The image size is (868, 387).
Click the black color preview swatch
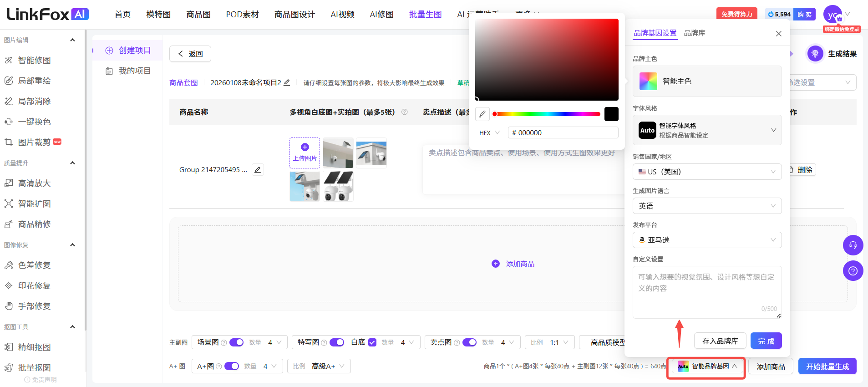pos(611,114)
